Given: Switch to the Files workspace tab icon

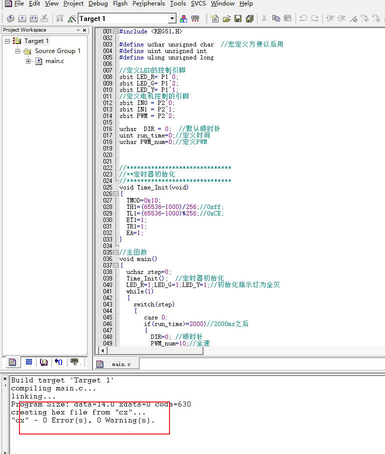Looking at the screenshot, I should pyautogui.click(x=12, y=362).
